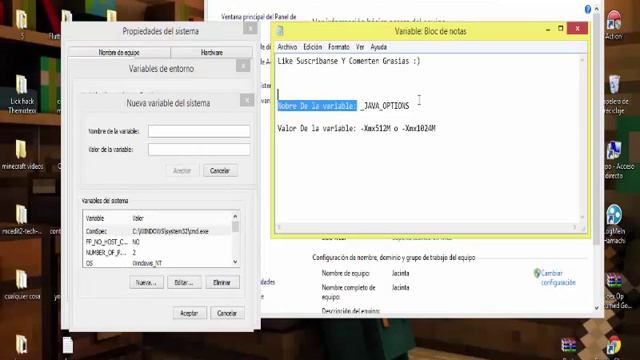This screenshot has height=360, width=640.
Task: Close the Nueva variable del sistema dialog
Action: (x=247, y=100)
